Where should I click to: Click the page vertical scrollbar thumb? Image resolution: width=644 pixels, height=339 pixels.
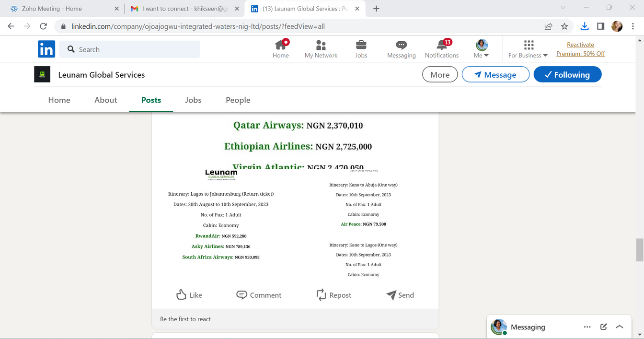click(x=640, y=250)
